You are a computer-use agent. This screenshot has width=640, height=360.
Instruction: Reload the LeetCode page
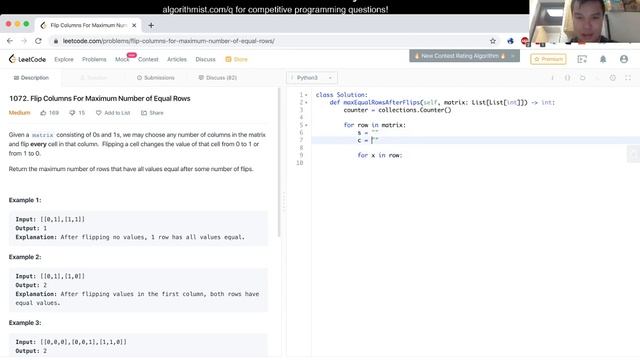(x=38, y=41)
